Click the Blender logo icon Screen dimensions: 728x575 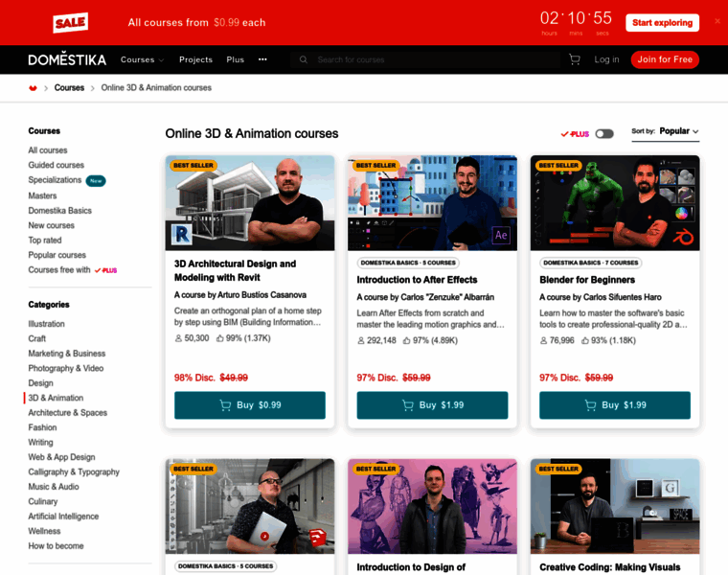click(x=683, y=239)
